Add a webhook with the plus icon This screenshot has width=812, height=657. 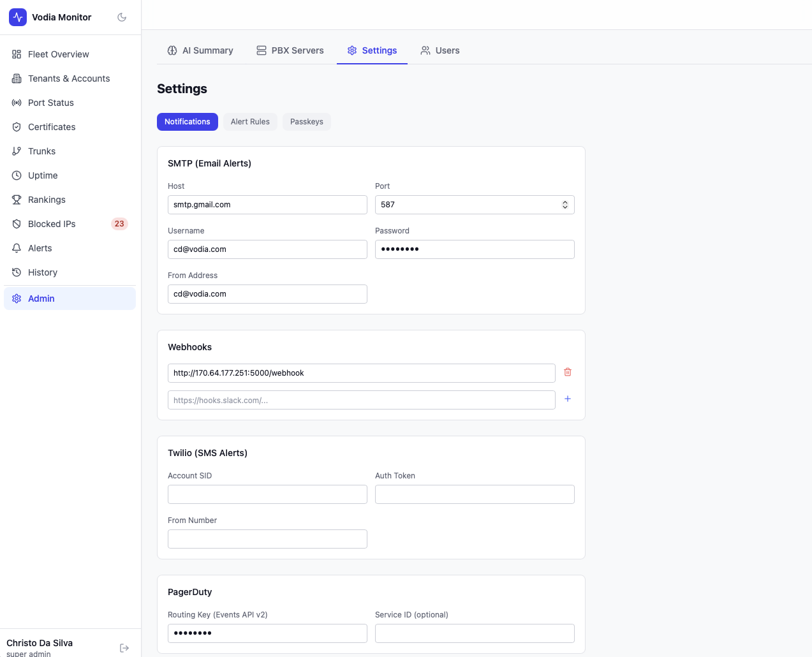[568, 399]
